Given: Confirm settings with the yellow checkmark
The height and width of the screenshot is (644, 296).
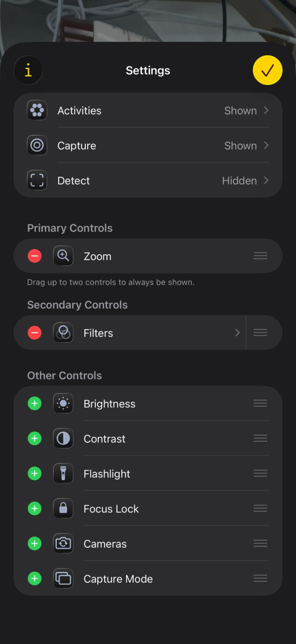Looking at the screenshot, I should click(267, 71).
